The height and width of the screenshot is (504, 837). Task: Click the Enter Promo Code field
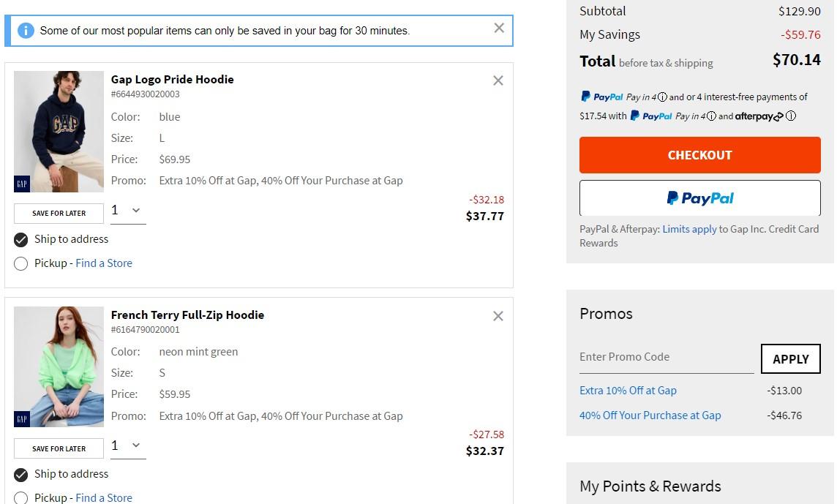click(x=666, y=357)
